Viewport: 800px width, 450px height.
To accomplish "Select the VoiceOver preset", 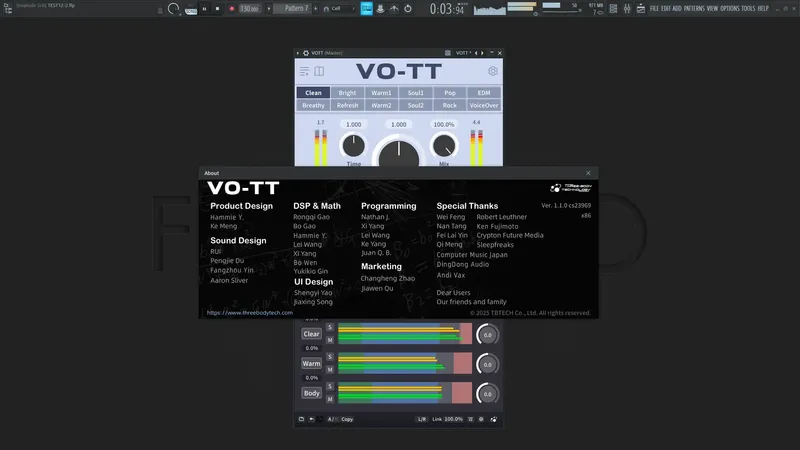I will (x=484, y=106).
